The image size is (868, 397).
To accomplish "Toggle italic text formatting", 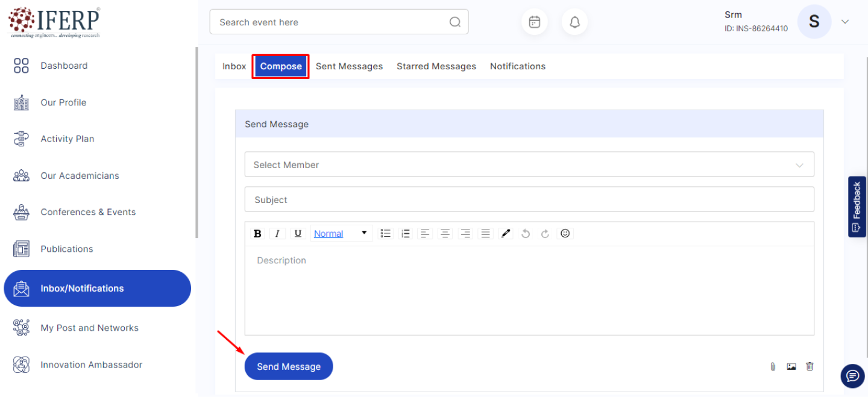I will (277, 234).
